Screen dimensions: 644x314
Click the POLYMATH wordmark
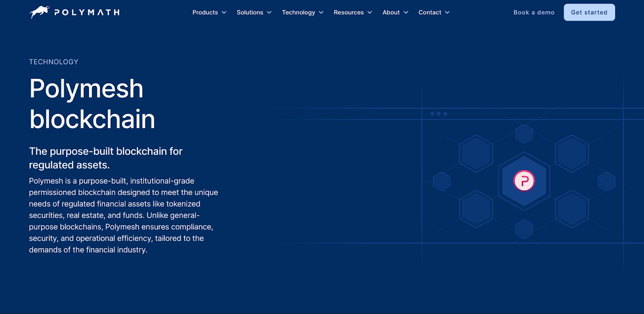point(87,12)
